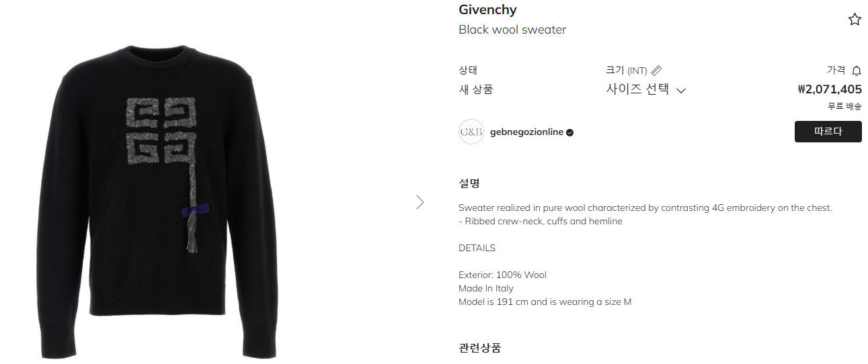
Task: Expand the 사이즈 선택 chevron
Action: [x=680, y=91]
